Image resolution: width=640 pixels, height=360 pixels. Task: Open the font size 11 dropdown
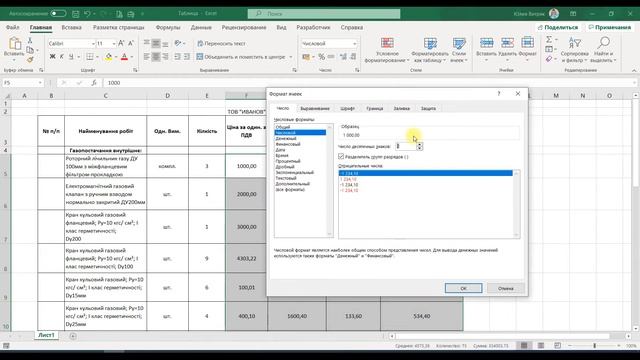(114, 43)
